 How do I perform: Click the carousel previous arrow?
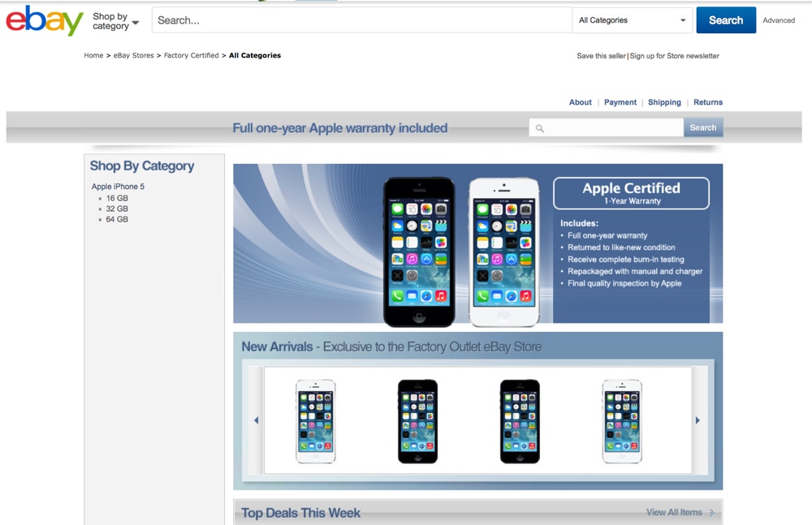pyautogui.click(x=256, y=420)
